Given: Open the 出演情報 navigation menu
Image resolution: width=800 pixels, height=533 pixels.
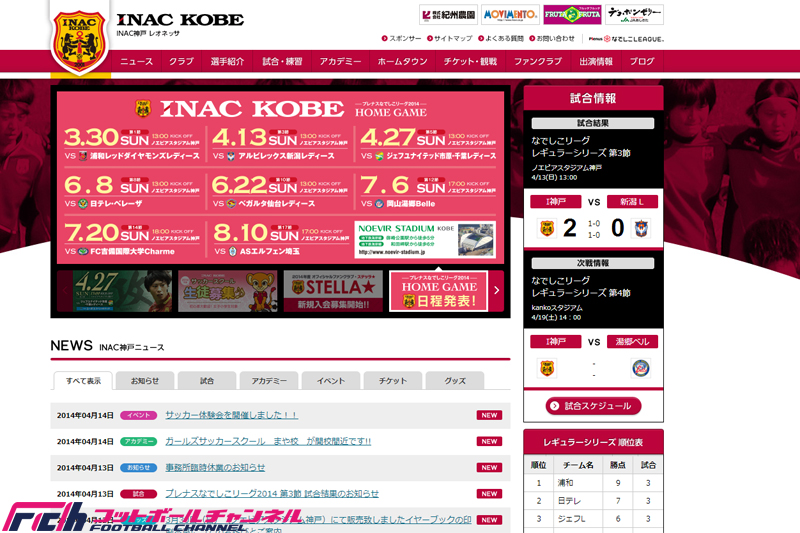Looking at the screenshot, I should (596, 61).
